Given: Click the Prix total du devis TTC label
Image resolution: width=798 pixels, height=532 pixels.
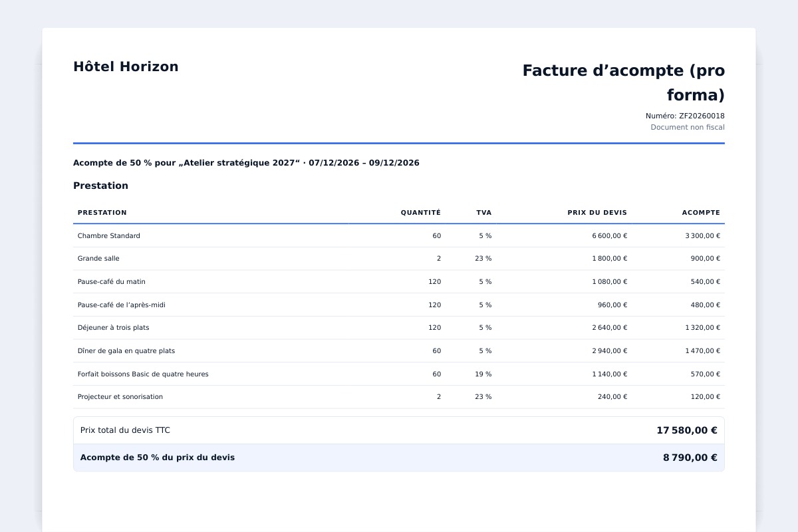Looking at the screenshot, I should click(x=125, y=430).
